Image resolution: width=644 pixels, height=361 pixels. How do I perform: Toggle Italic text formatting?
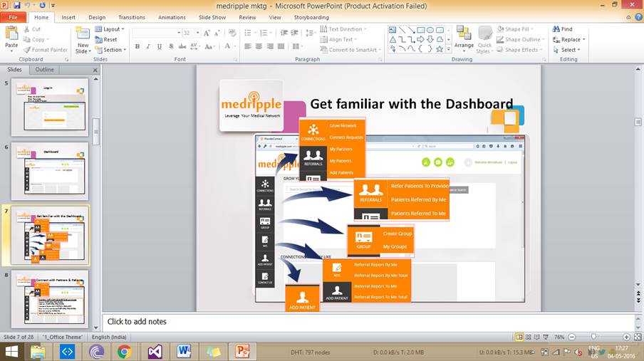pyautogui.click(x=147, y=47)
